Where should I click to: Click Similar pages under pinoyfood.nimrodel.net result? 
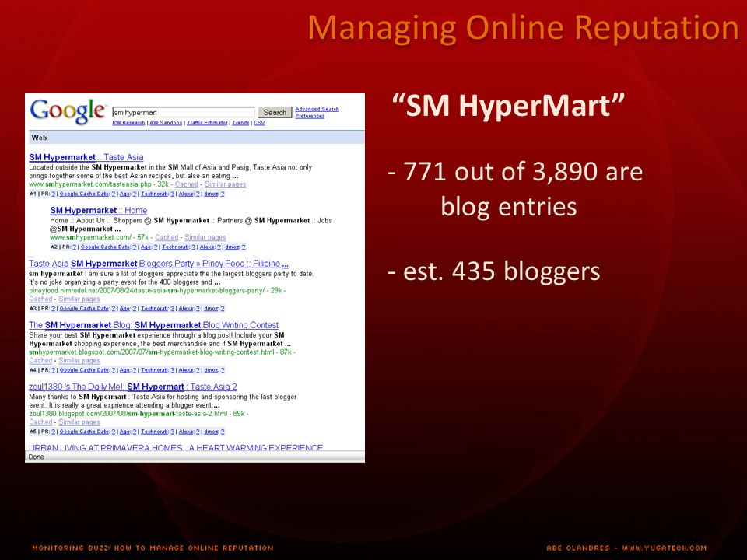pos(79,299)
